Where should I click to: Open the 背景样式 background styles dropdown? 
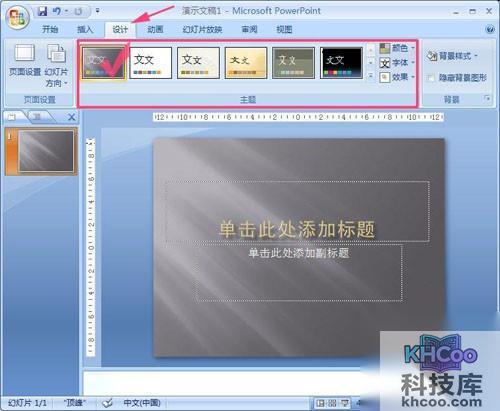point(452,56)
